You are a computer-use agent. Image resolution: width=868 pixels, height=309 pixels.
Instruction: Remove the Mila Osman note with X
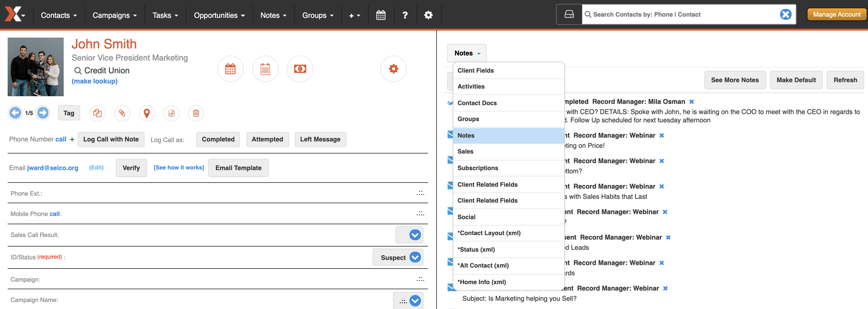point(692,102)
